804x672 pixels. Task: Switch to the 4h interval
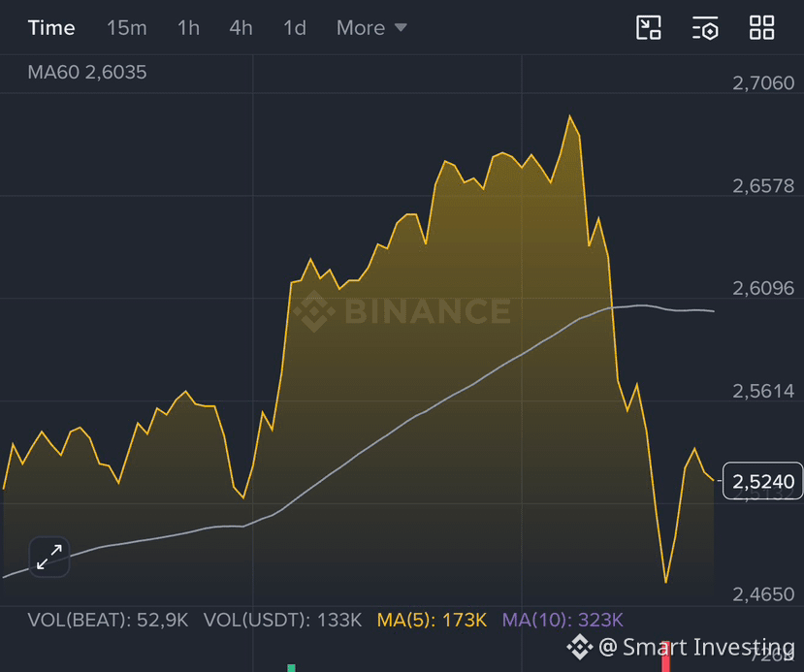(241, 28)
